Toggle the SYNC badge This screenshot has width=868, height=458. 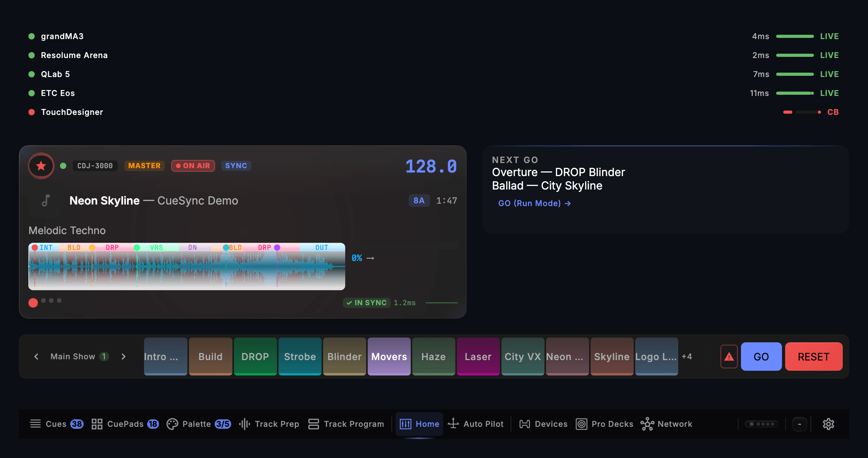[x=236, y=166]
